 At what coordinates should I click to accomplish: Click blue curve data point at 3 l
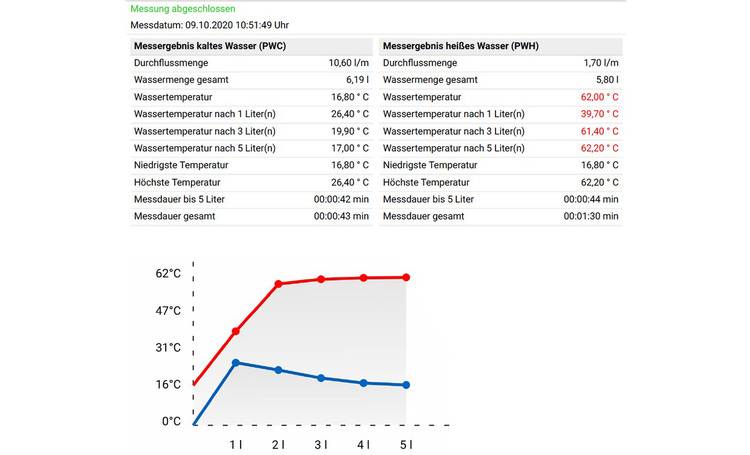[x=321, y=378]
